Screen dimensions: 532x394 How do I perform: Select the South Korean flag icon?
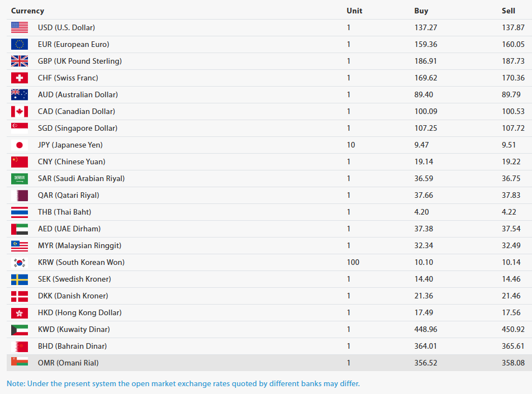click(x=20, y=262)
